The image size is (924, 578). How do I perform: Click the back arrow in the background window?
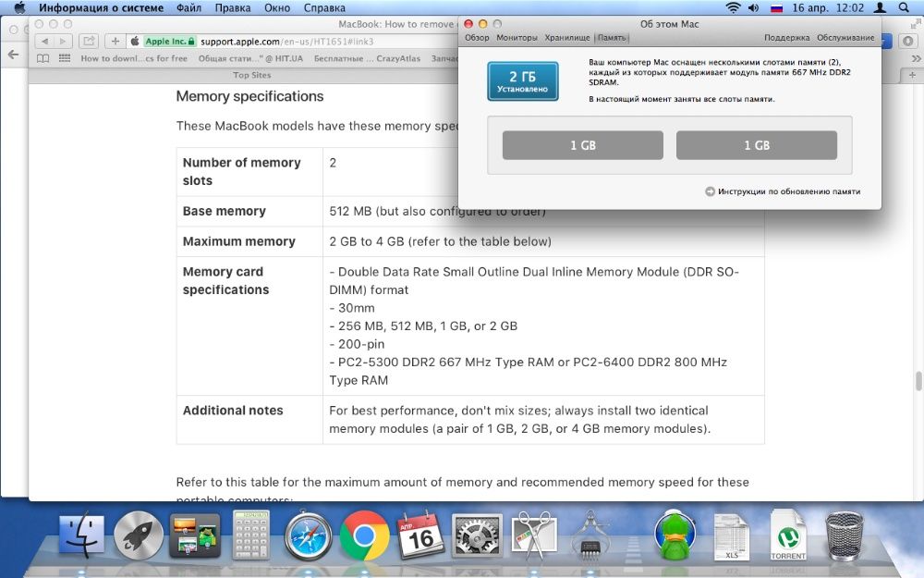(x=14, y=55)
